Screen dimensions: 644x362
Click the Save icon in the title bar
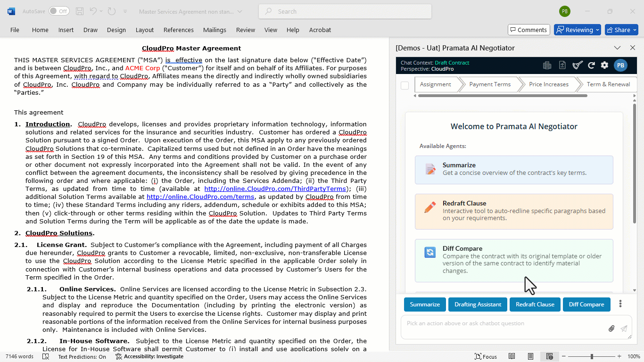80,11
